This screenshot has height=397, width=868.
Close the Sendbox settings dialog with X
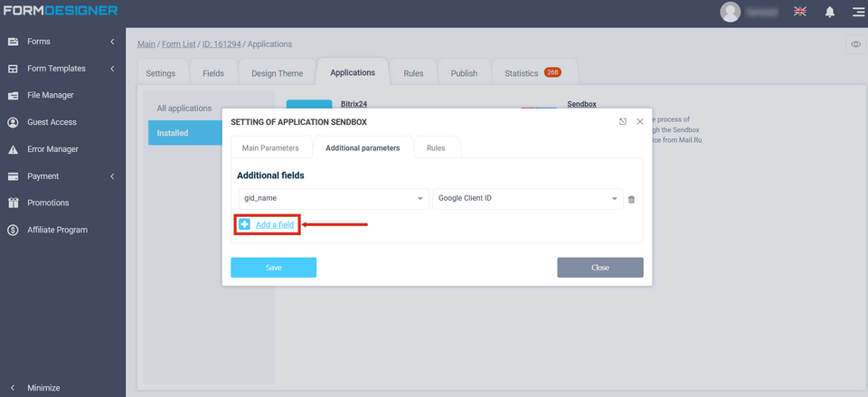pyautogui.click(x=640, y=121)
